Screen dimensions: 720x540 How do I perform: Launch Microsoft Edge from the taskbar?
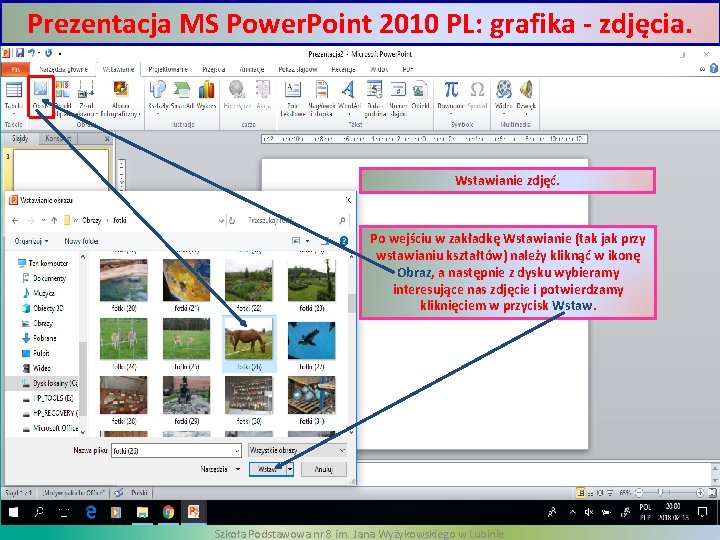click(x=91, y=512)
